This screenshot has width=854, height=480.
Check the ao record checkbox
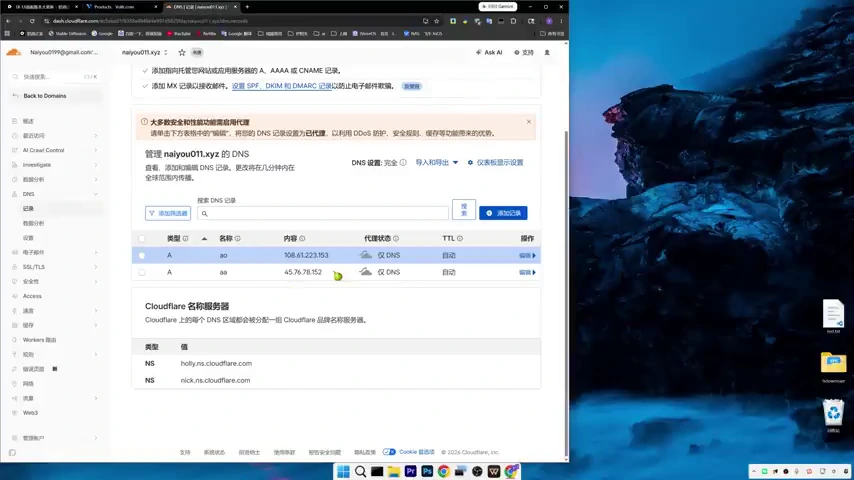pyautogui.click(x=142, y=256)
